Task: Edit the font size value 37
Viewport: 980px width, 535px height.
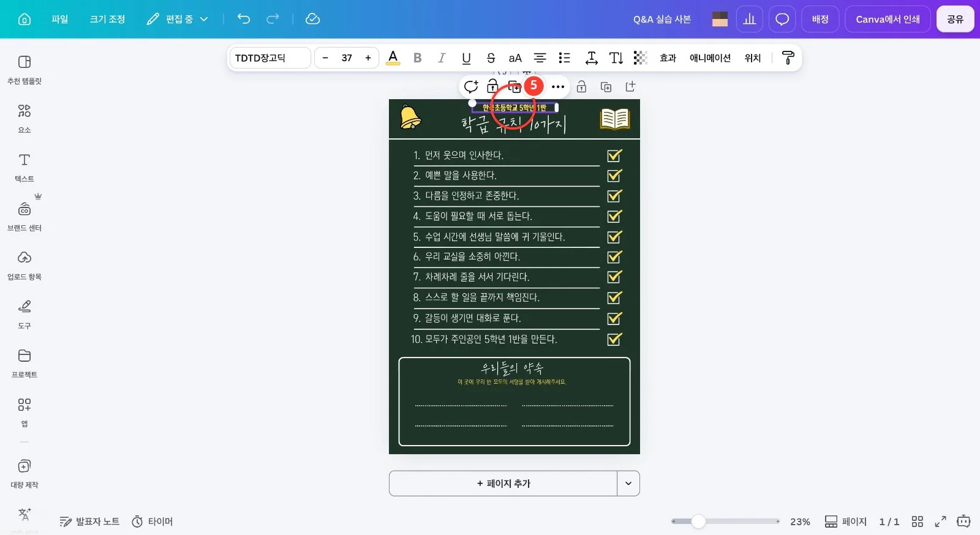Action: coord(347,58)
